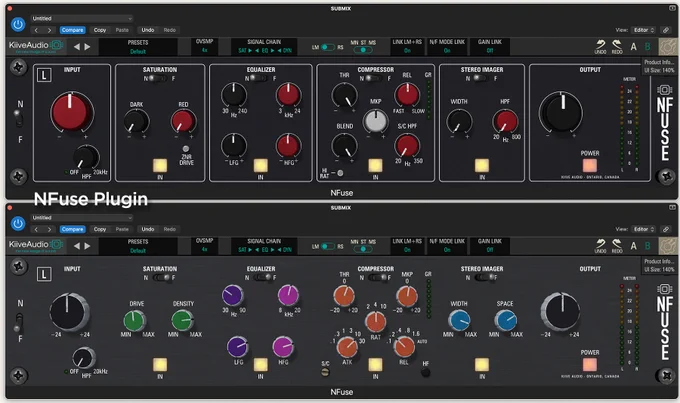The height and width of the screenshot is (403, 680).
Task: Toggle COMPRESSOR N/F switch in bottom window
Action: pos(376,278)
